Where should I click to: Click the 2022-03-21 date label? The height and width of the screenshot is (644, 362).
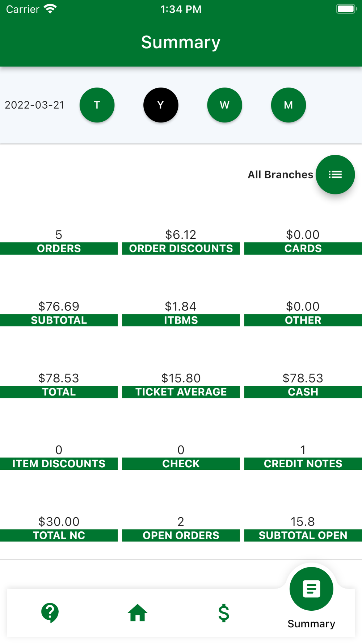(x=34, y=105)
